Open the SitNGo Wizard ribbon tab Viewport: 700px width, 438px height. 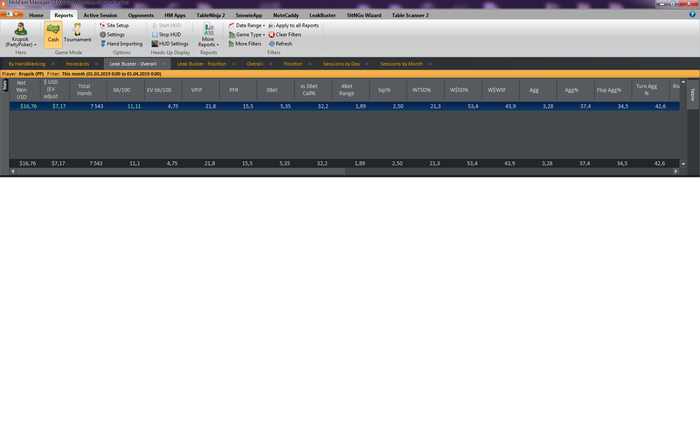coord(364,15)
